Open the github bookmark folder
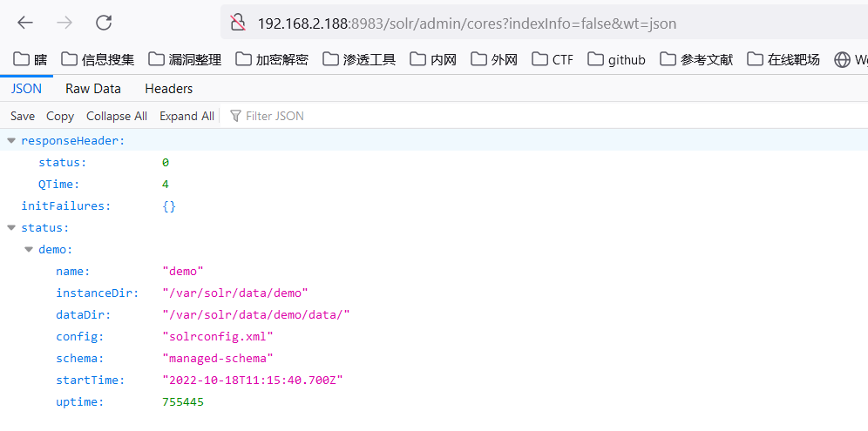The height and width of the screenshot is (431, 868). (617, 59)
